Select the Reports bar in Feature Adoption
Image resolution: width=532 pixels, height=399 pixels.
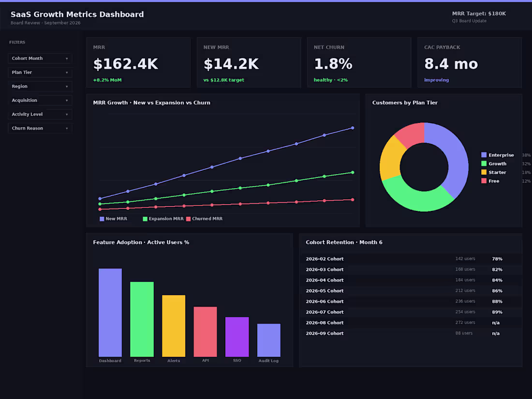pos(142,319)
